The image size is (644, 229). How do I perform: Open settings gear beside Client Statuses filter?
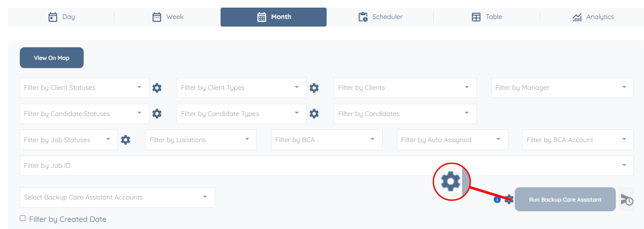[x=157, y=88]
